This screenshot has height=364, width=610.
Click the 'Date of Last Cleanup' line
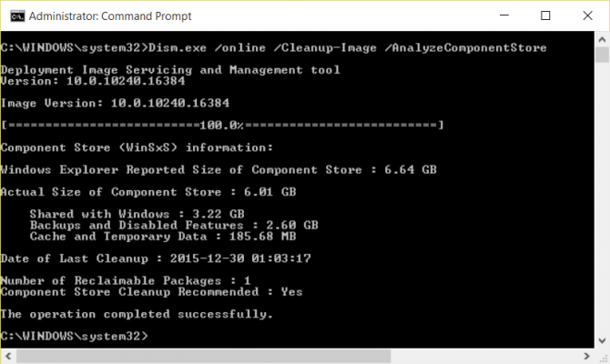pyautogui.click(x=157, y=258)
